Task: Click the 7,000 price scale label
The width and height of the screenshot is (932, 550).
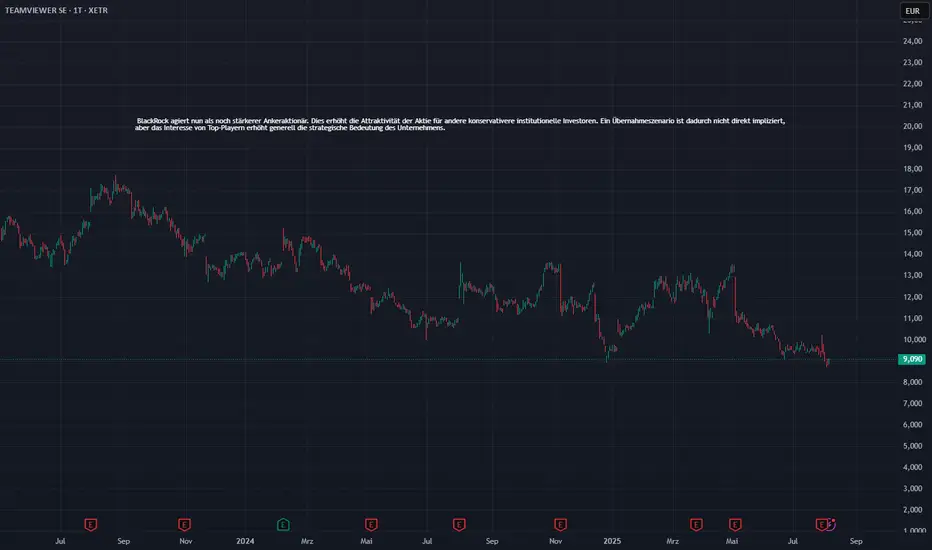Action: (912, 403)
